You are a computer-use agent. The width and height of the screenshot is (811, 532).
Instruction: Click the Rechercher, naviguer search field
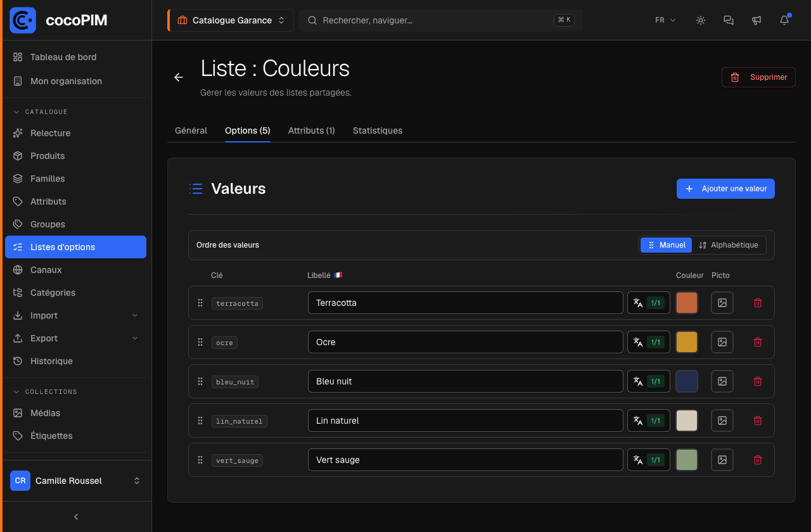(x=441, y=20)
